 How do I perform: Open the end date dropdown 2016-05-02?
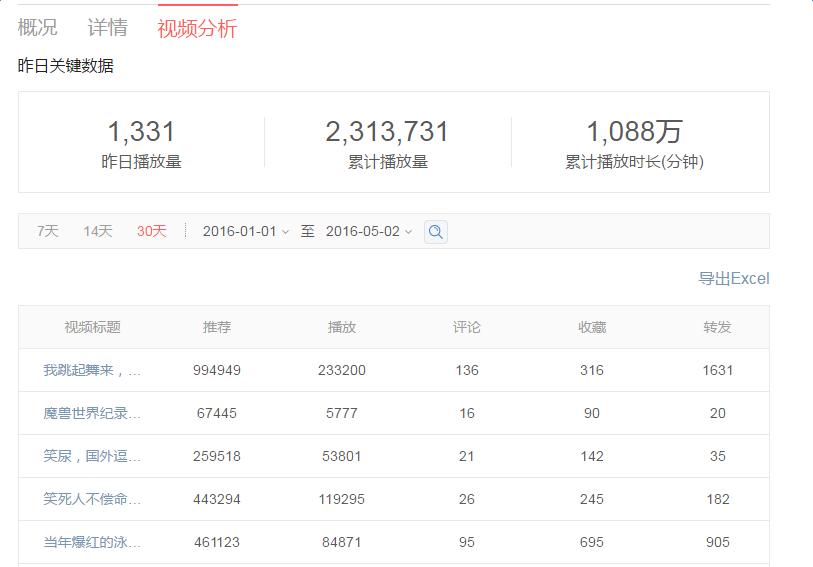point(369,231)
